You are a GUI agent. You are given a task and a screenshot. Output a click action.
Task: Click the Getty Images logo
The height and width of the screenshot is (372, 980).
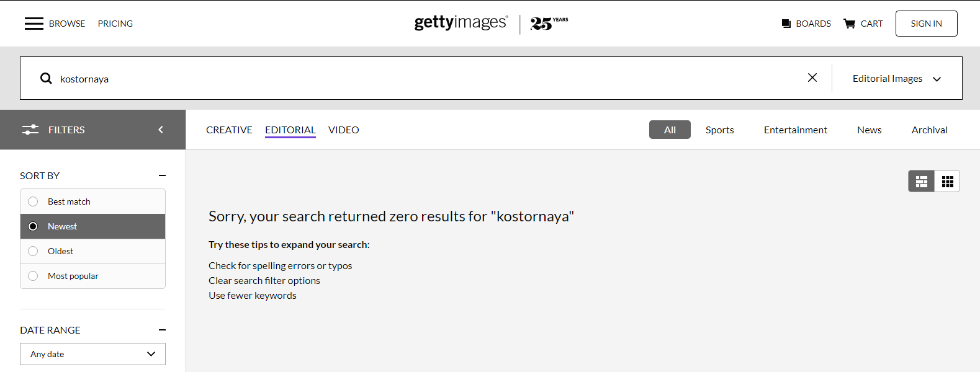coord(461,23)
